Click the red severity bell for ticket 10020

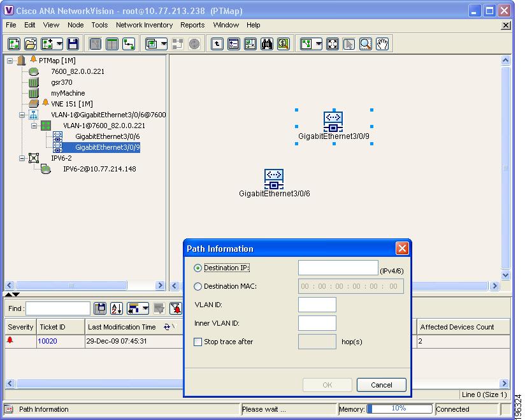pos(10,340)
